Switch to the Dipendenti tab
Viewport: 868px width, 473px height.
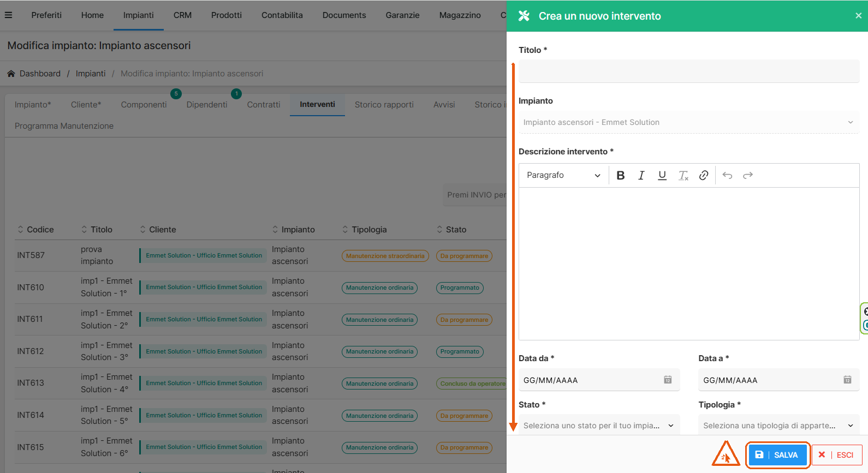tap(207, 105)
